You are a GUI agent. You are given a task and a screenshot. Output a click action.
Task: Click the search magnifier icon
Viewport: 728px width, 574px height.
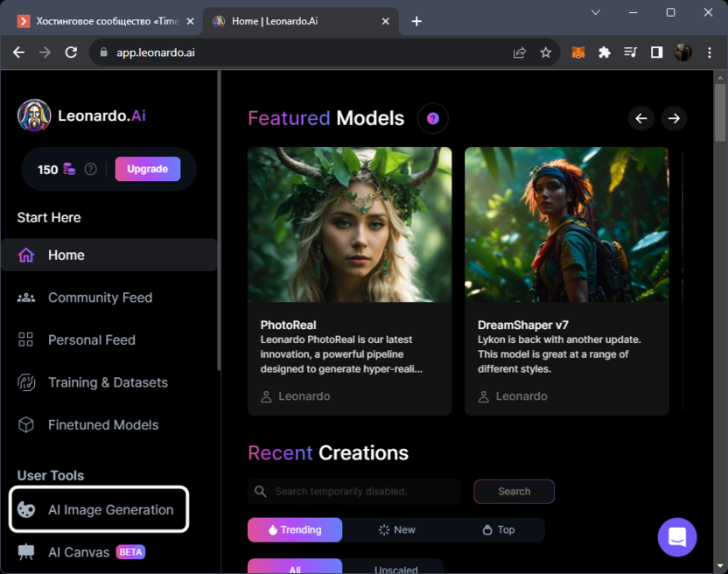pos(261,492)
